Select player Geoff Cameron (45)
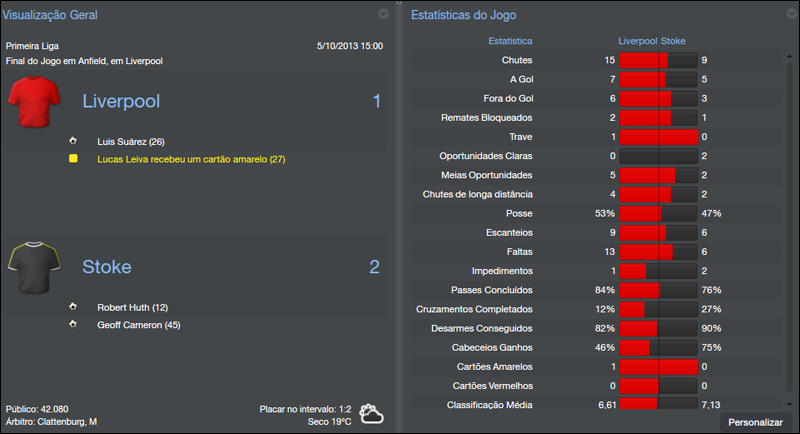This screenshot has width=800, height=434. point(138,325)
